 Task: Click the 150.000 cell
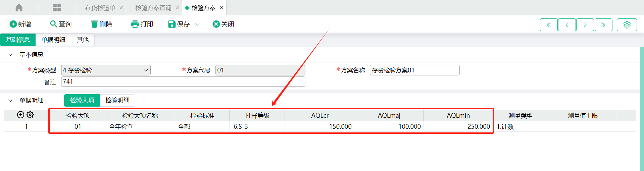[x=319, y=126]
